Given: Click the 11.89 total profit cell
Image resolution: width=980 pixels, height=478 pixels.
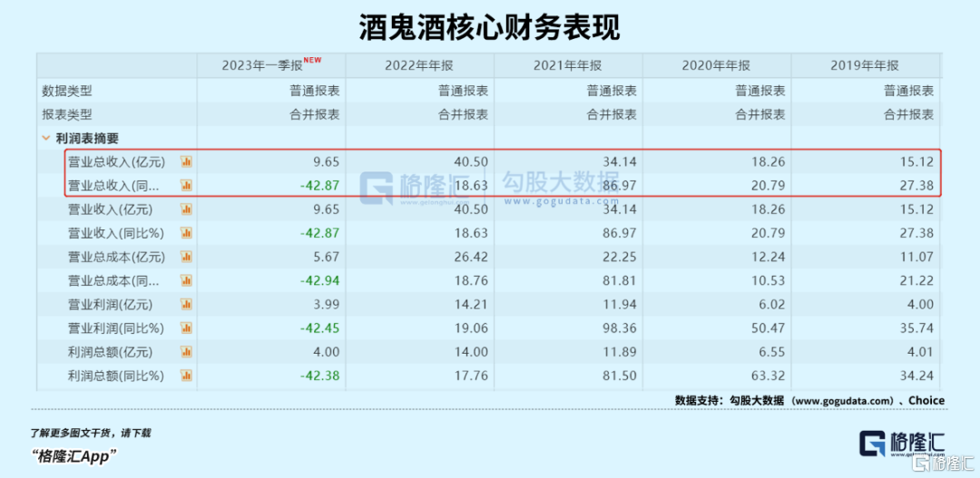Looking at the screenshot, I should coord(621,352).
